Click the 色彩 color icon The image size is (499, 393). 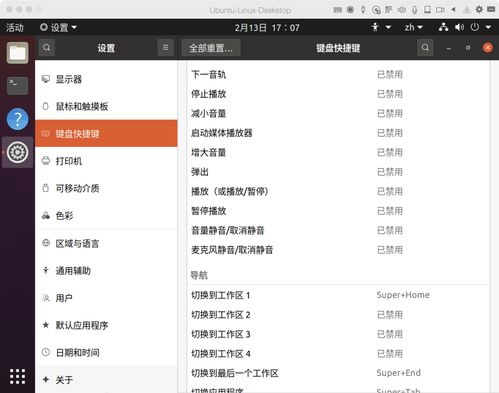(x=46, y=216)
